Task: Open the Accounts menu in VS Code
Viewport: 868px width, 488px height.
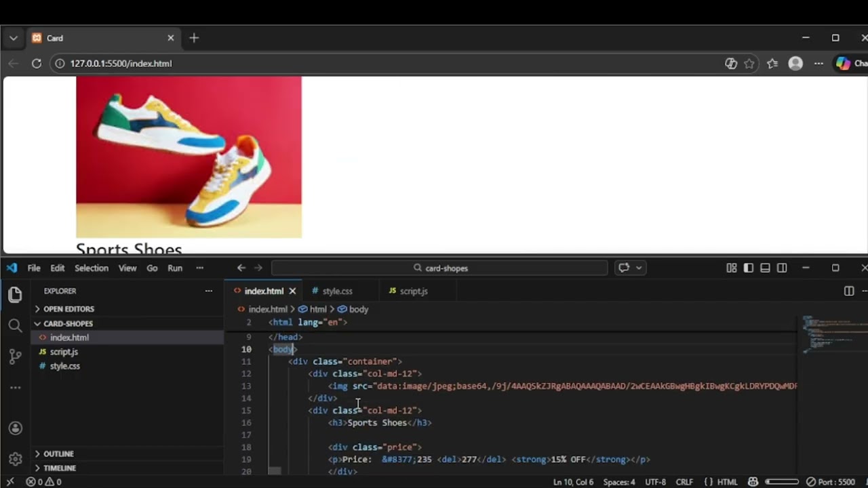Action: pyautogui.click(x=15, y=428)
